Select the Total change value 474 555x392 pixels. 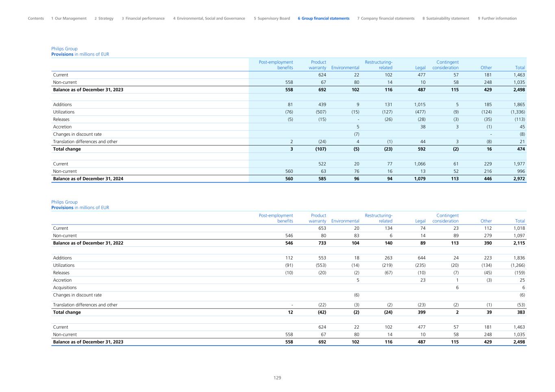(x=521, y=149)
